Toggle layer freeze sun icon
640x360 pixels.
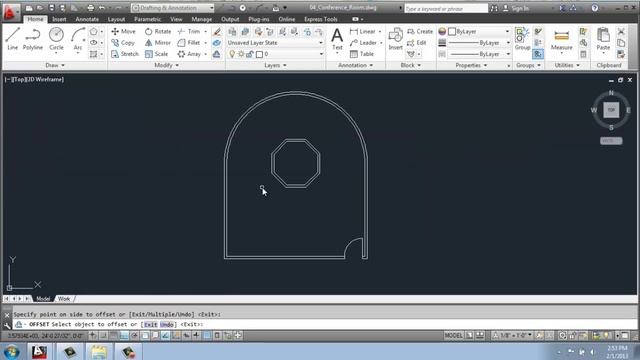tap(241, 54)
